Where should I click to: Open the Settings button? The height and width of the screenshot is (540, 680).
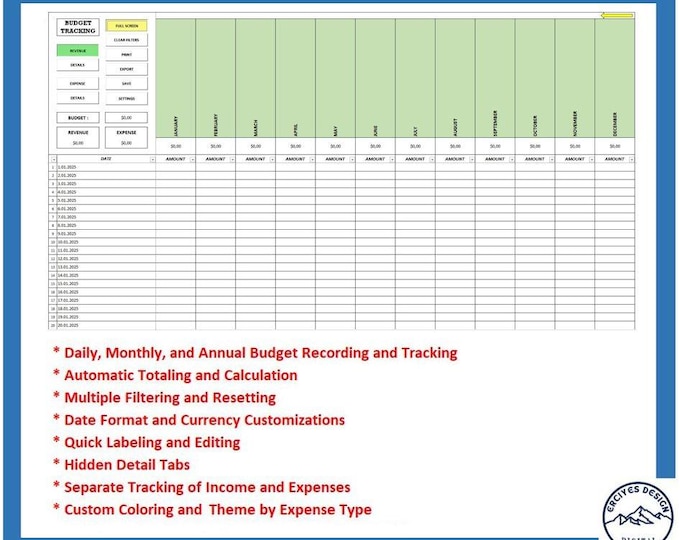coord(127,98)
